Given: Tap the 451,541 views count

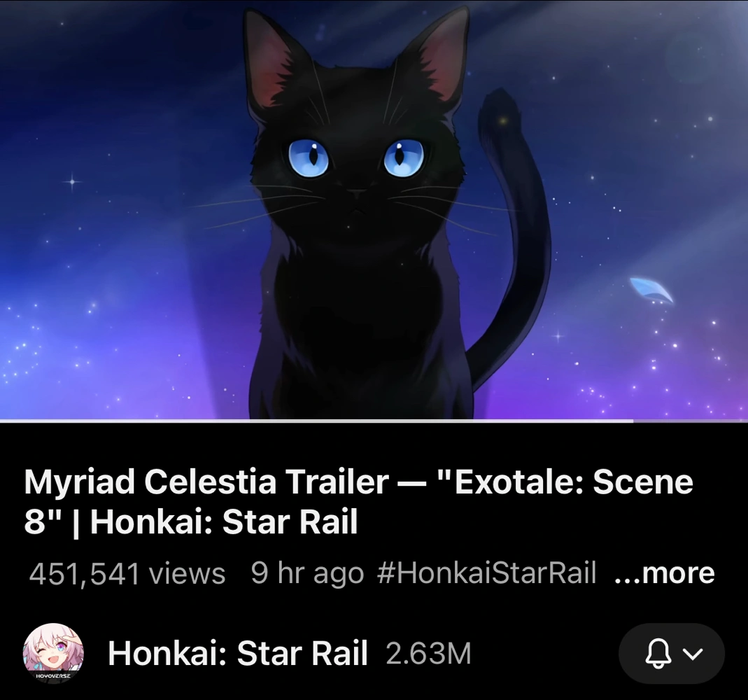Looking at the screenshot, I should point(127,573).
